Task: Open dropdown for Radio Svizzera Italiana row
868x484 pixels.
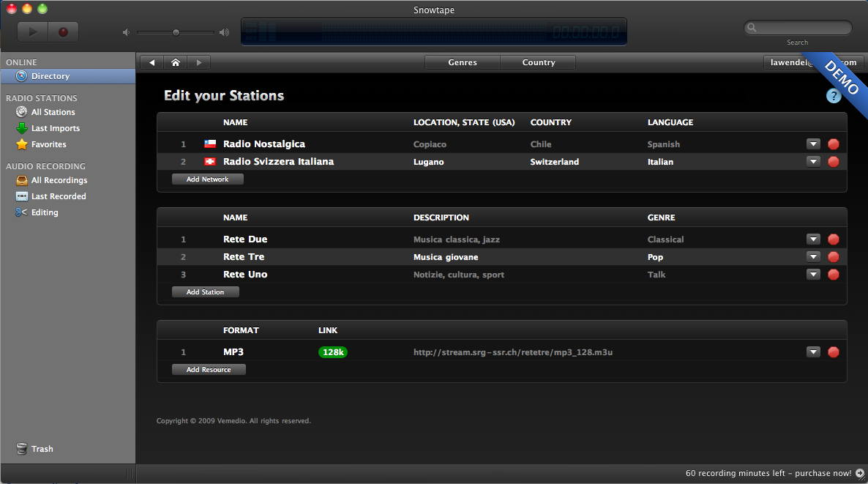Action: (x=812, y=162)
